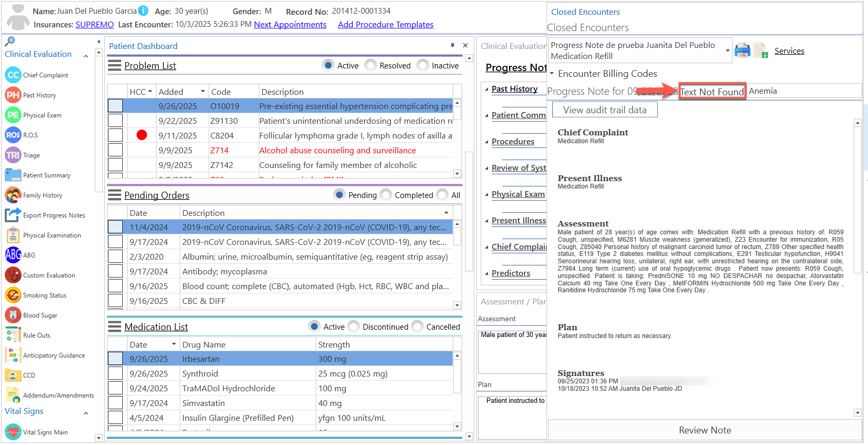Open Addendum/Amendments icon
Screen dimensions: 868x445
[13, 395]
